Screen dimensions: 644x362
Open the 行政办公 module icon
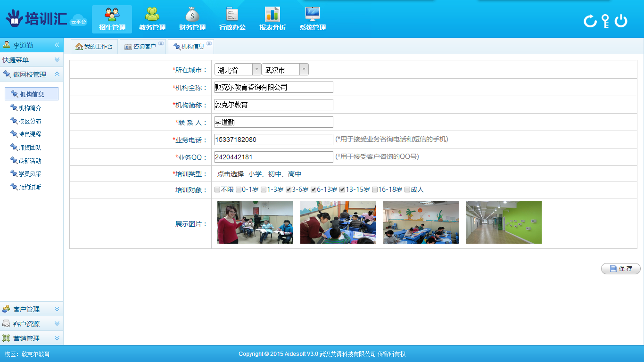coord(232,19)
